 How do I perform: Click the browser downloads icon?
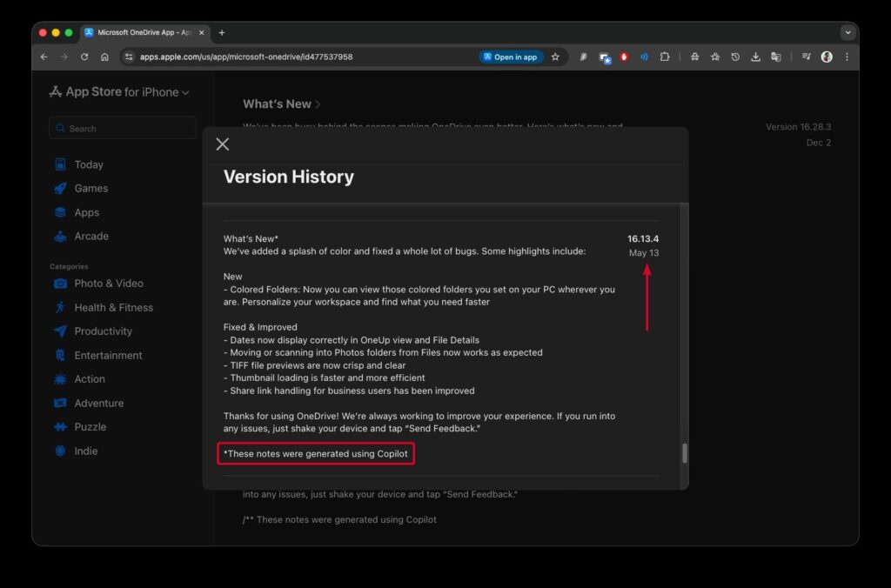[x=755, y=57]
